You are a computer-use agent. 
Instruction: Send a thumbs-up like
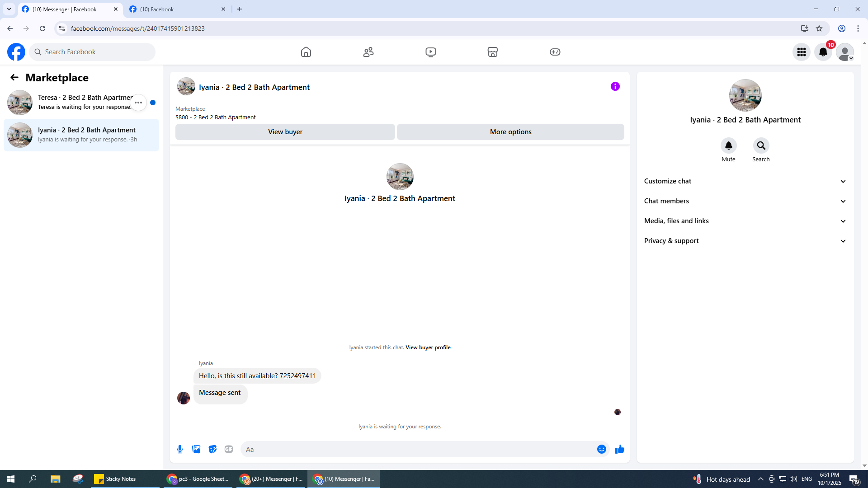[x=620, y=449]
